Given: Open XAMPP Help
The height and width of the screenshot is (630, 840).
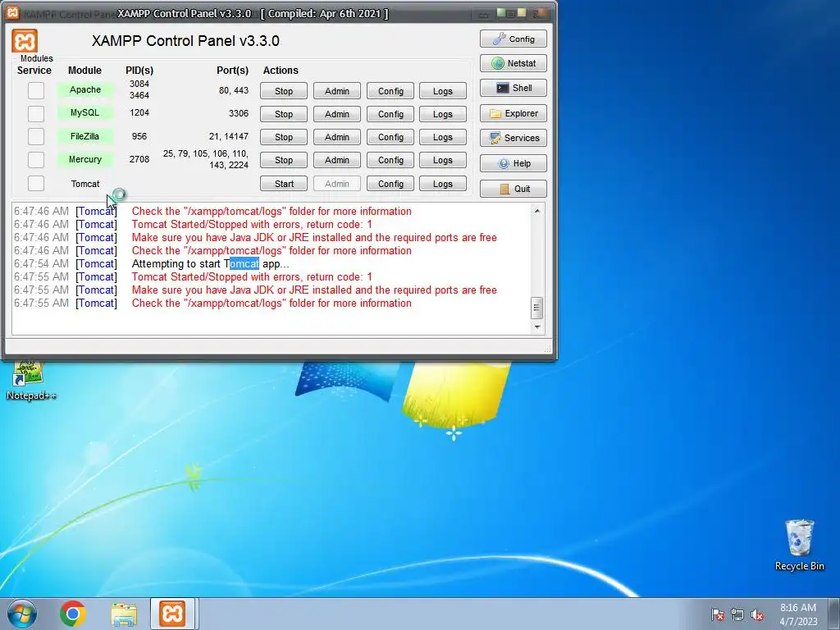Looking at the screenshot, I should [x=514, y=163].
